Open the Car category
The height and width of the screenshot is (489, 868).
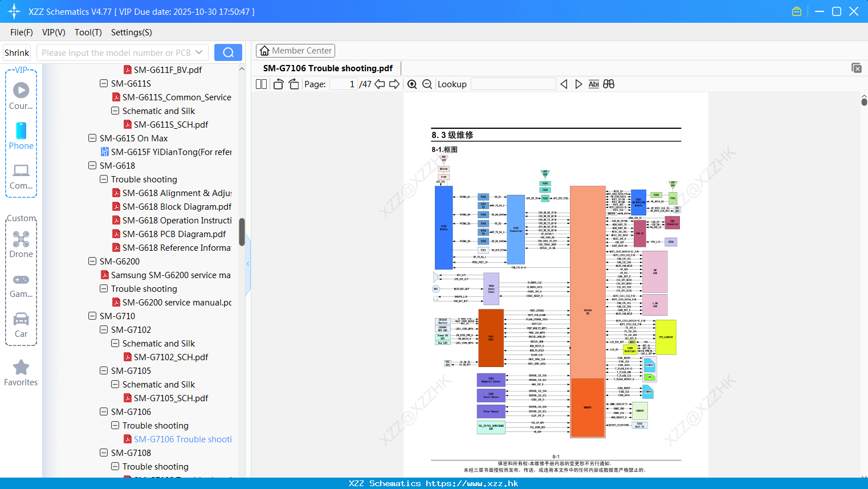(x=21, y=325)
